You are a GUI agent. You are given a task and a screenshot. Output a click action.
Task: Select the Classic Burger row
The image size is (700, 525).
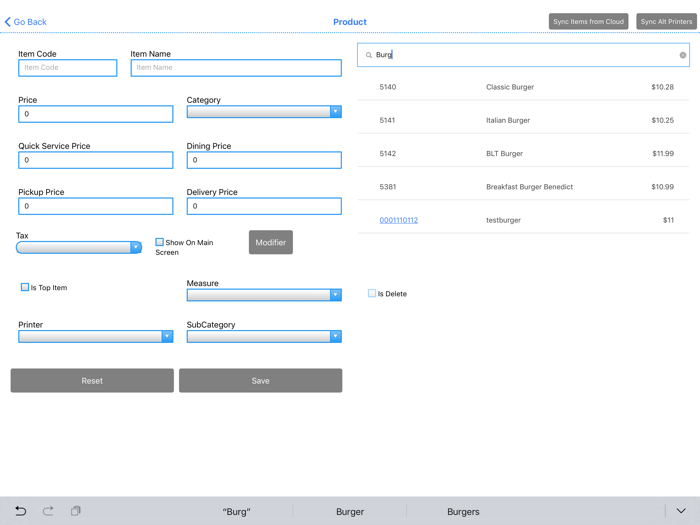(523, 87)
